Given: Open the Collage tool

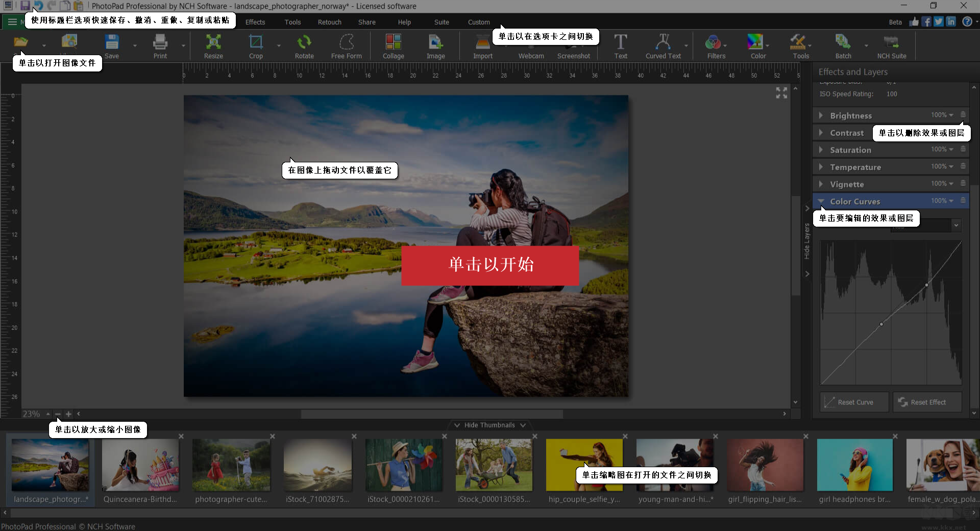Looking at the screenshot, I should pos(394,46).
